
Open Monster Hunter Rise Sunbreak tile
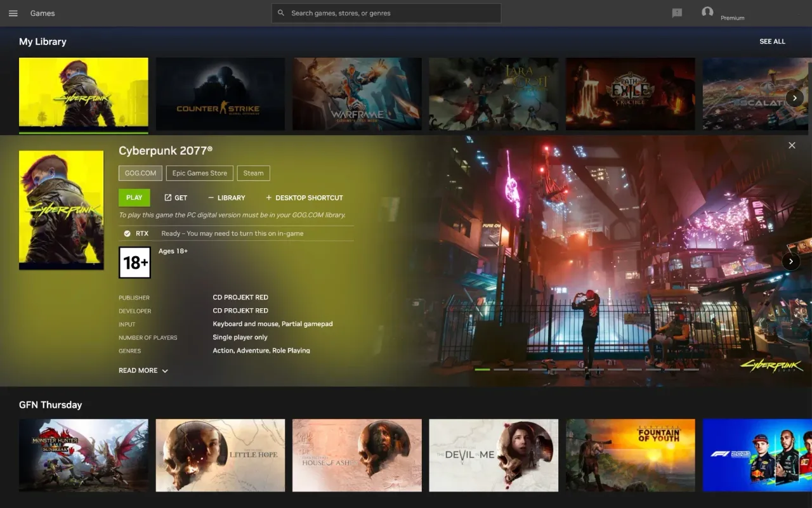tap(84, 455)
